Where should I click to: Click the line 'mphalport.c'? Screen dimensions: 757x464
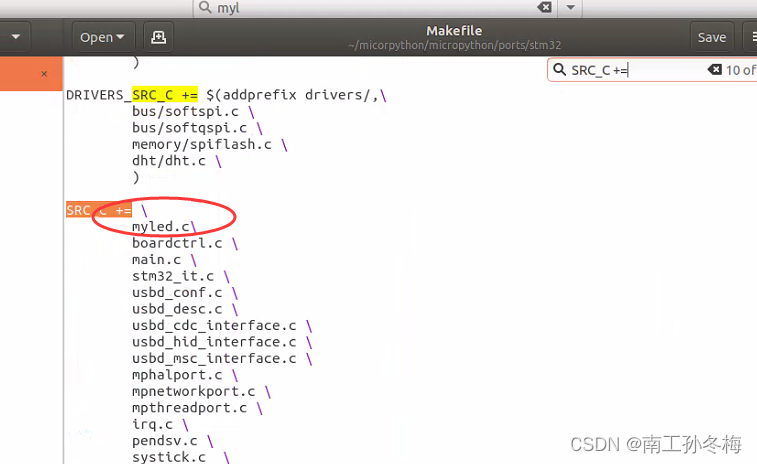[x=177, y=375]
